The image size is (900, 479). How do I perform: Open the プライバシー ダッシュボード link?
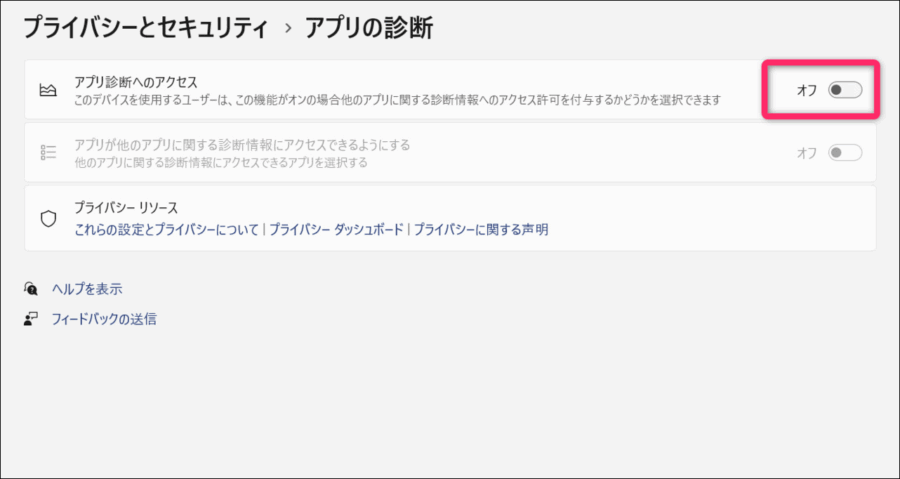click(336, 229)
